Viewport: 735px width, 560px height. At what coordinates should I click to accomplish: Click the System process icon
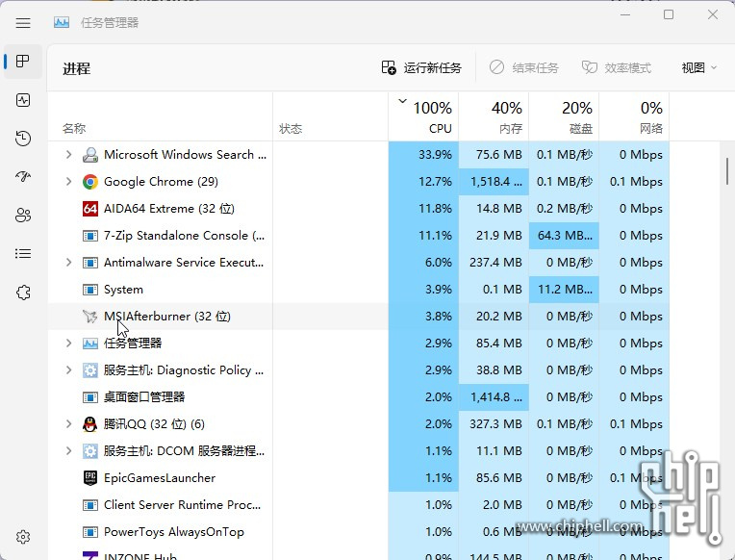tap(90, 290)
